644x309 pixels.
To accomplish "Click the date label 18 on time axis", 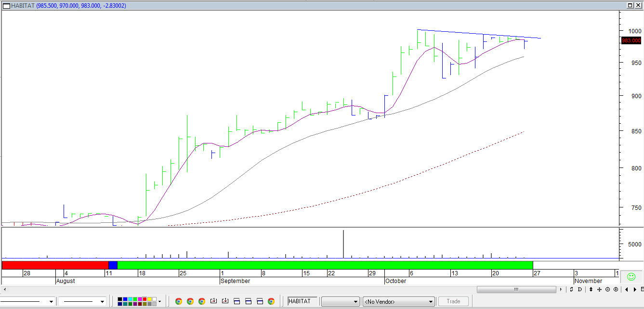I will click(x=142, y=273).
